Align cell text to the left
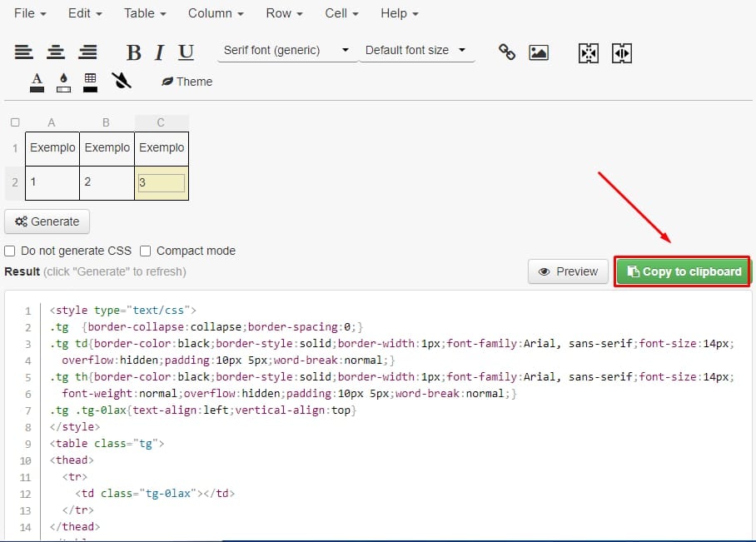The width and height of the screenshot is (756, 542). [x=24, y=52]
